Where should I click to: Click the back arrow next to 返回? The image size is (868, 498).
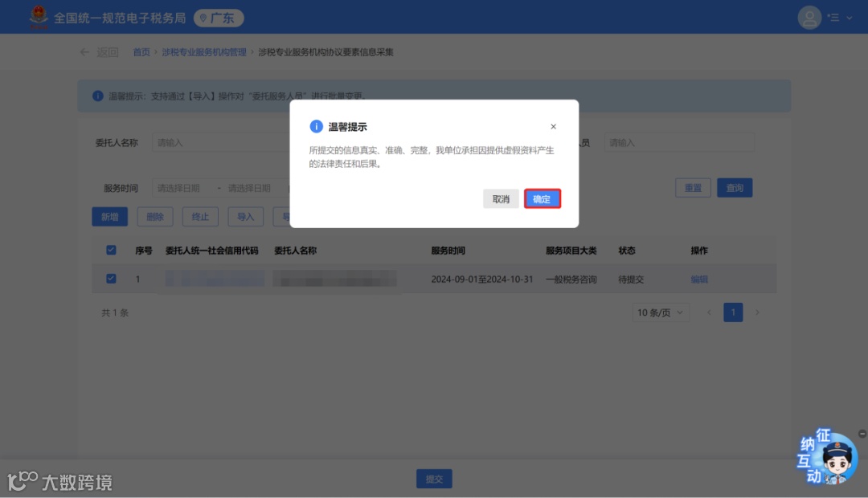tap(84, 51)
